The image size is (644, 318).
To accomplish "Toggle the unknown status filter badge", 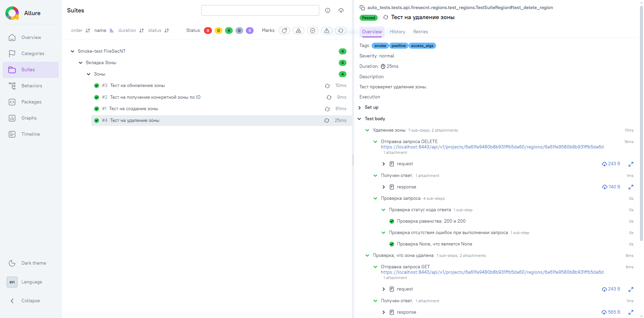I will 250,31.
